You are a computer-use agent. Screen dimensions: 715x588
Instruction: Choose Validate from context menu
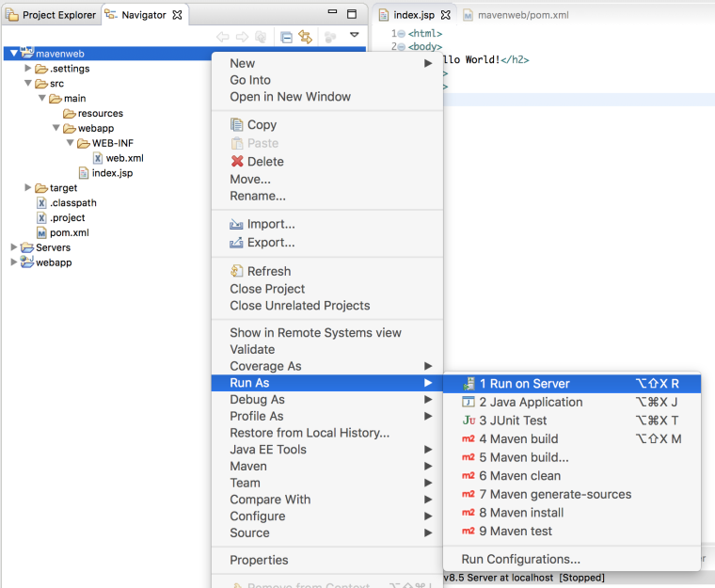click(x=327, y=349)
